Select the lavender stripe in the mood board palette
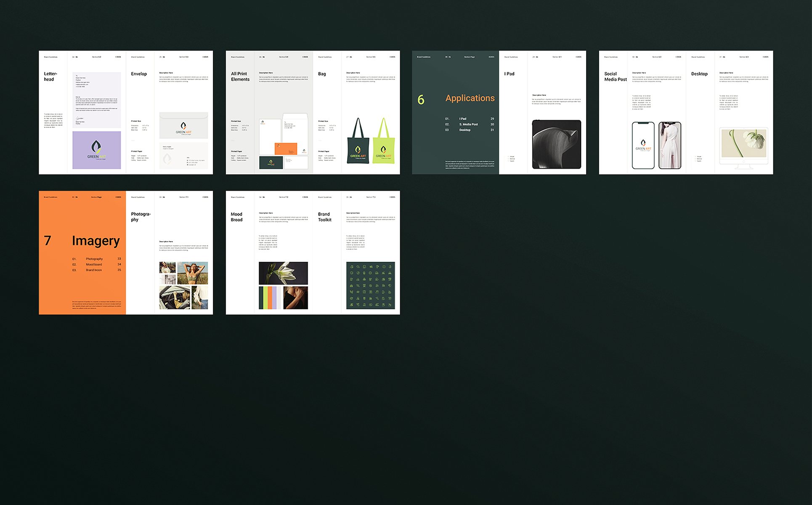 click(x=274, y=298)
